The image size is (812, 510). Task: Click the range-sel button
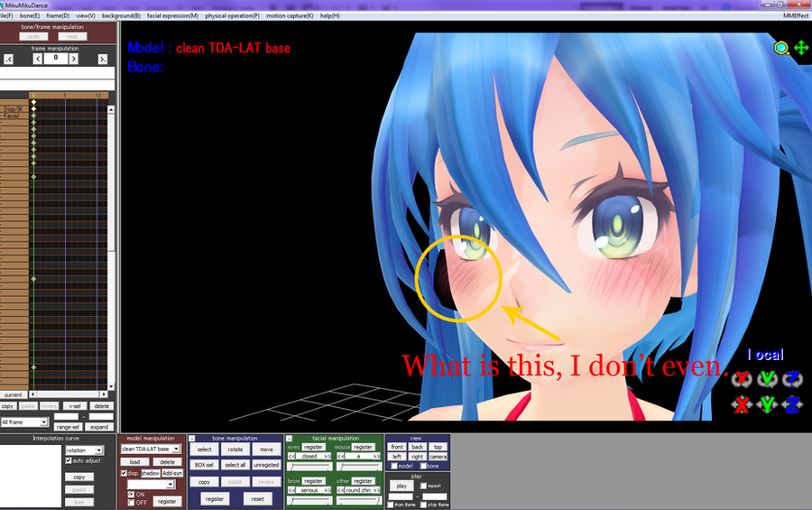(68, 427)
